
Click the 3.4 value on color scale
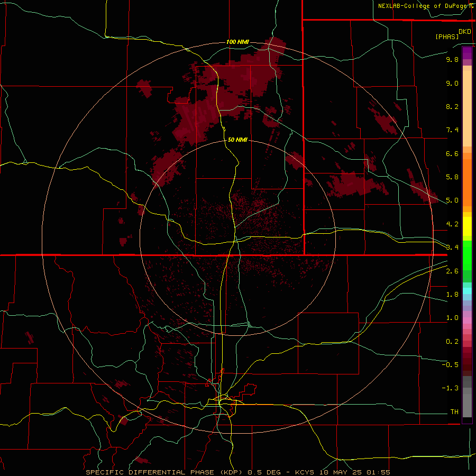tap(452, 248)
